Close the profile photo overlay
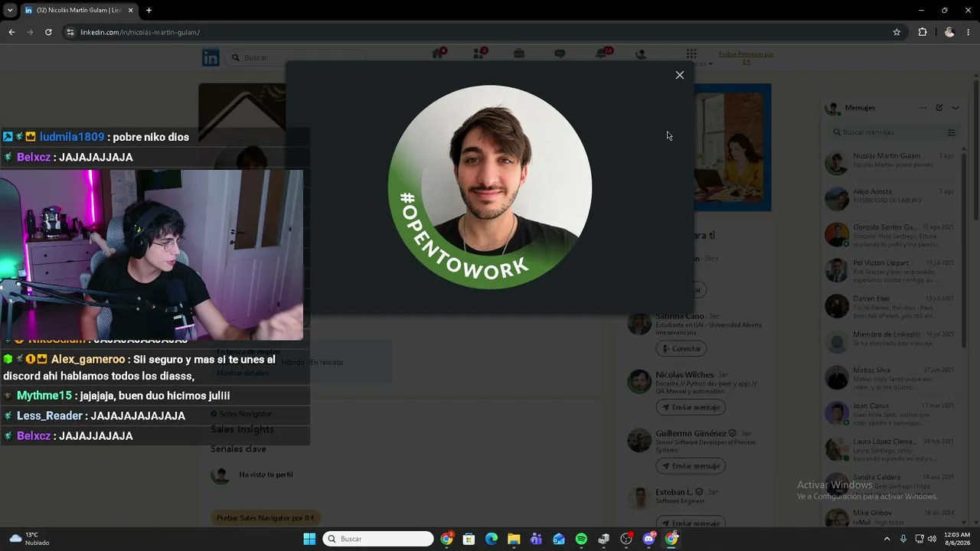Viewport: 980px width, 551px height. 679,75
